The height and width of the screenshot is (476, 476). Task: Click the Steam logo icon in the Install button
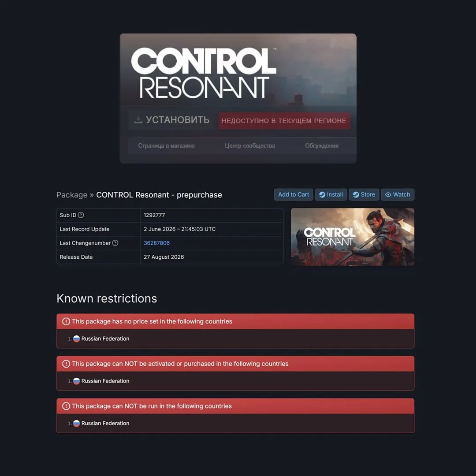click(322, 195)
